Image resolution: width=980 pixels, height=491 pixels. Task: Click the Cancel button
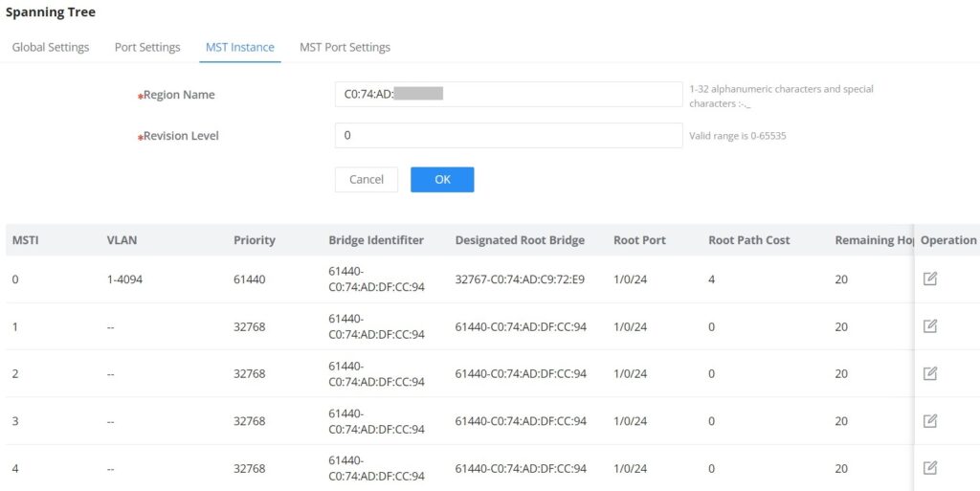(367, 179)
